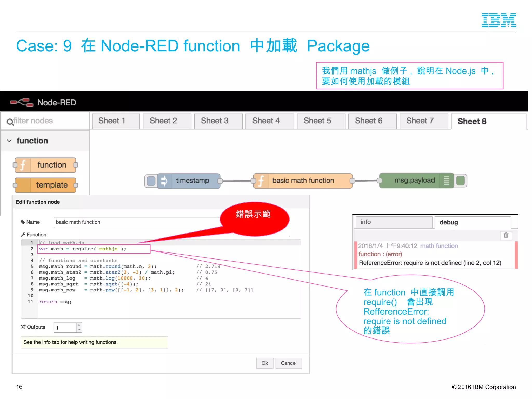Image resolution: width=532 pixels, height=399 pixels.
Task: Click the function node input port in palette
Action: coord(15,165)
